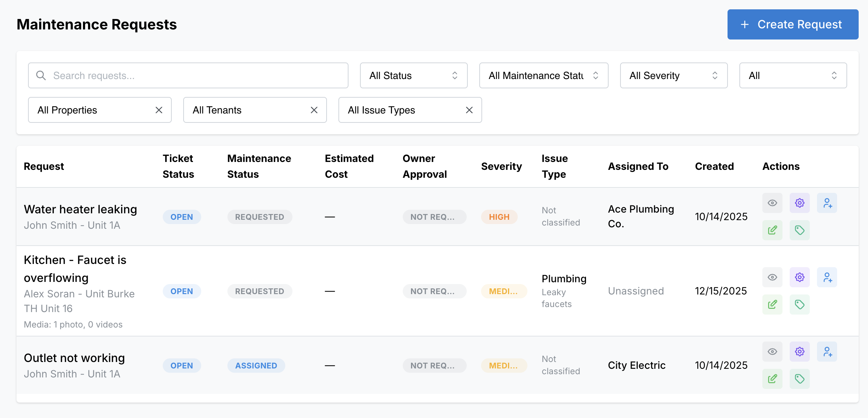This screenshot has height=418, width=868.
Task: Click the search magnifier icon
Action: pos(41,75)
